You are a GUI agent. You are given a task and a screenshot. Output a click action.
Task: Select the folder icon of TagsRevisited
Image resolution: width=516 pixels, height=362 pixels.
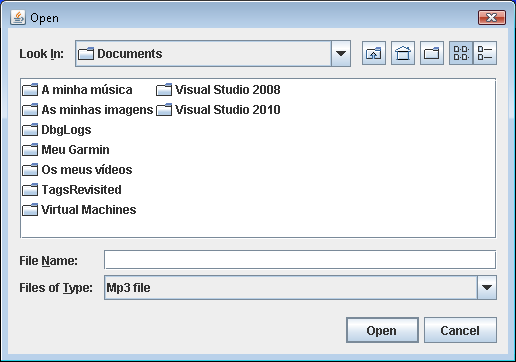click(30, 190)
